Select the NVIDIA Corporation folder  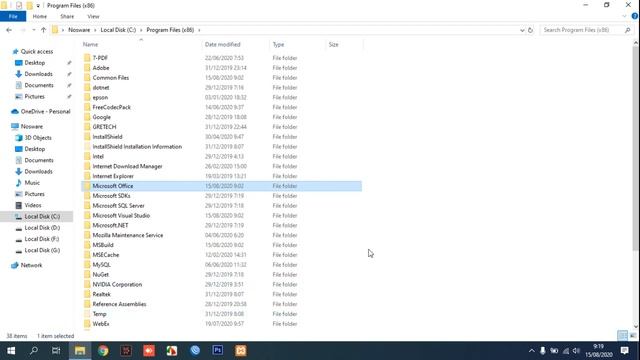click(221, 284)
